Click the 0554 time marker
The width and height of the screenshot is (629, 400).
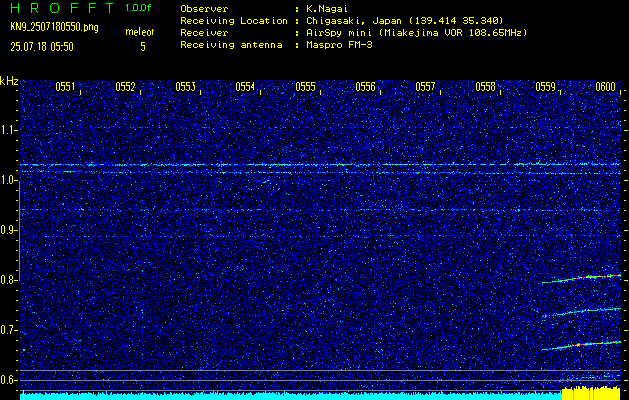tap(245, 87)
